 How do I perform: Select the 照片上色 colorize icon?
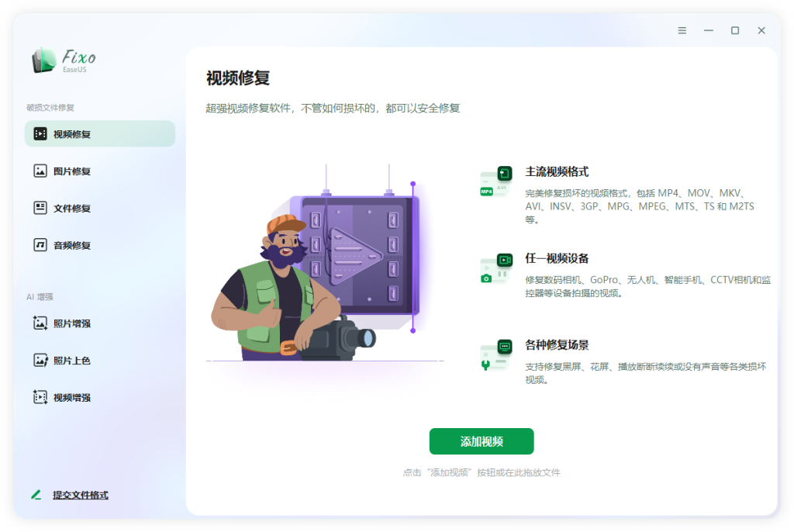click(x=40, y=360)
